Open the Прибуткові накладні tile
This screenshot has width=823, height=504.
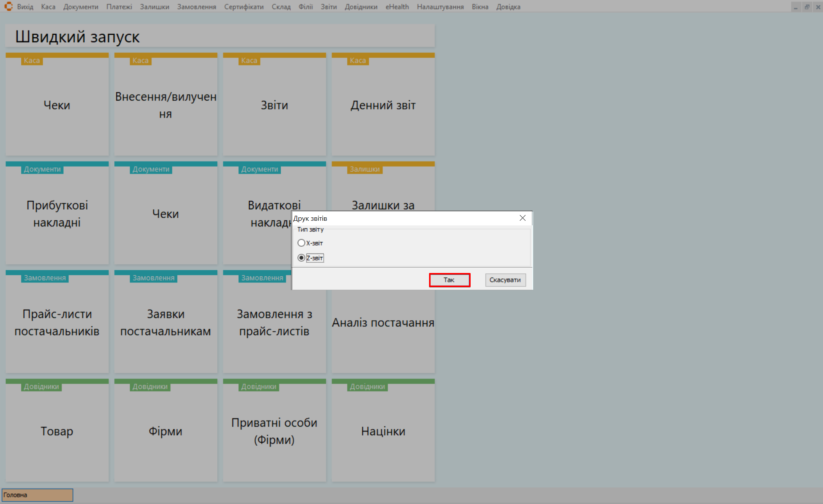pos(57,213)
